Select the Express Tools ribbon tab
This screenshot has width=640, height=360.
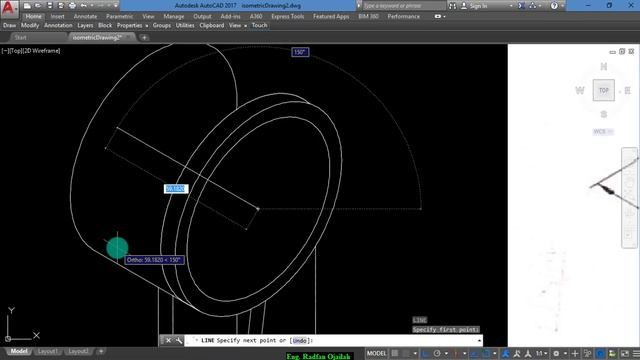pyautogui.click(x=288, y=16)
